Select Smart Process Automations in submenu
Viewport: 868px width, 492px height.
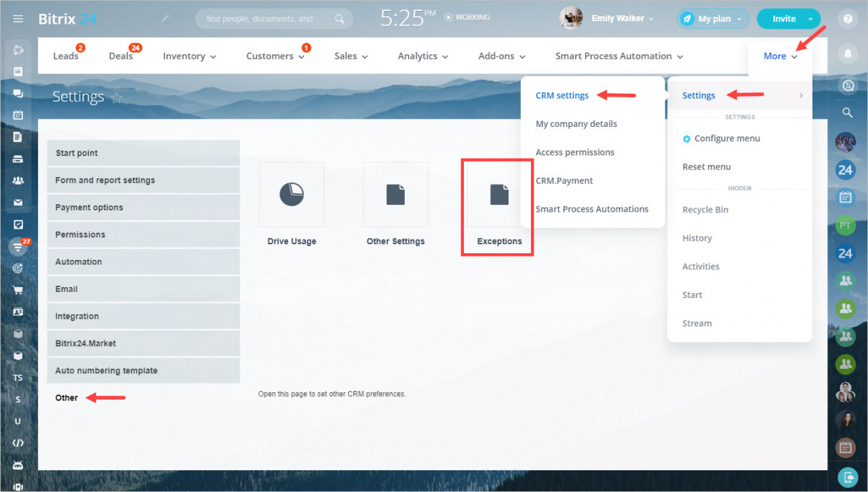point(592,210)
